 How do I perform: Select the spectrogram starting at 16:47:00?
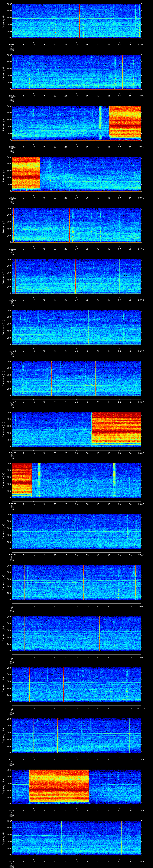click(x=76, y=72)
